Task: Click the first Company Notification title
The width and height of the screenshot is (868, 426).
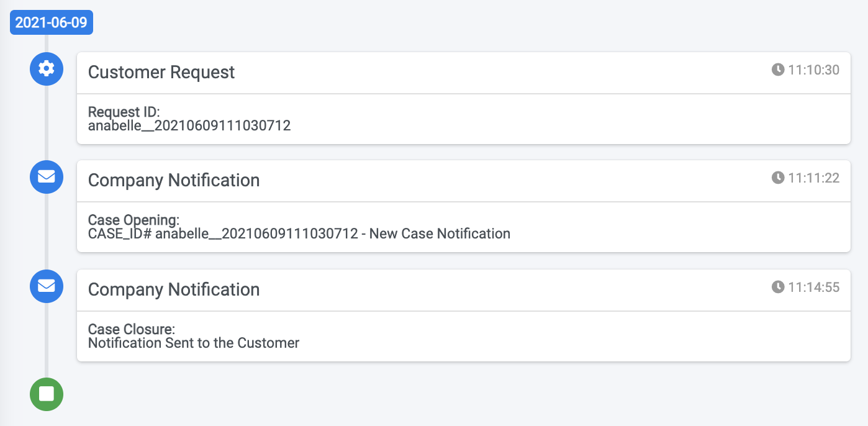Action: tap(174, 181)
